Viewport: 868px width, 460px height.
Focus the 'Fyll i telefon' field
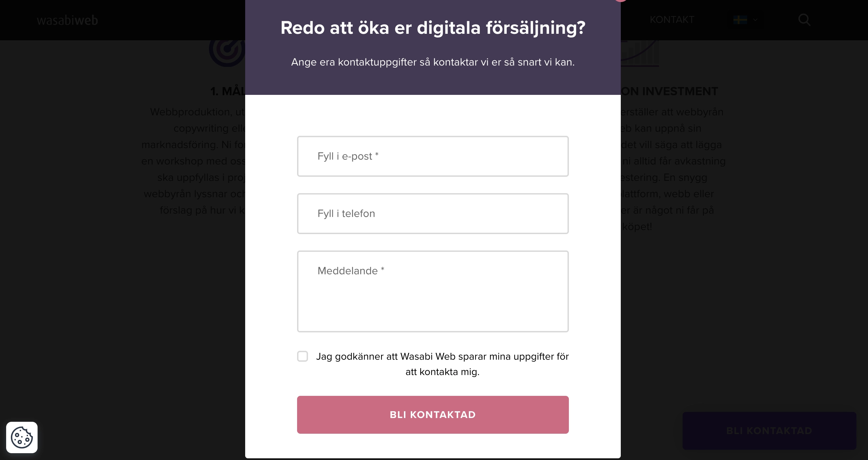coord(433,214)
